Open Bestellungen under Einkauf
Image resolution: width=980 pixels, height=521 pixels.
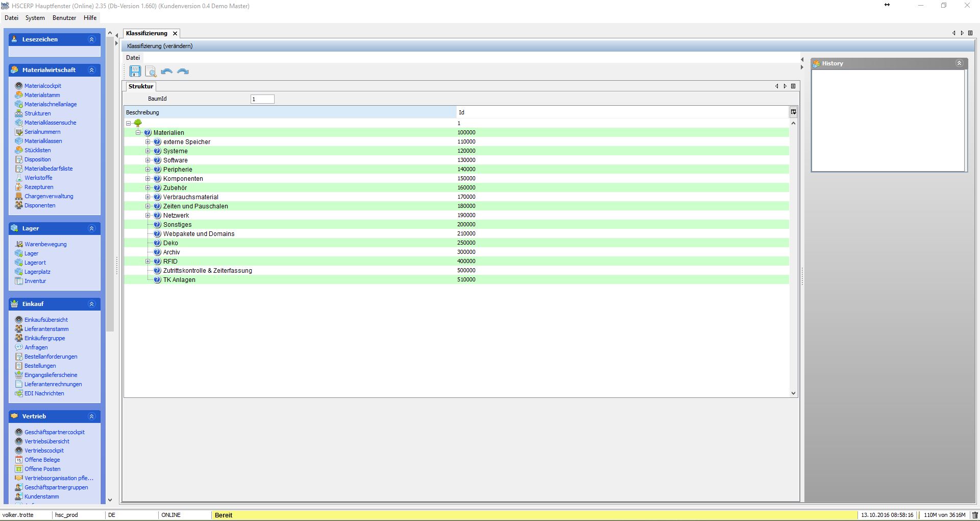click(x=40, y=366)
